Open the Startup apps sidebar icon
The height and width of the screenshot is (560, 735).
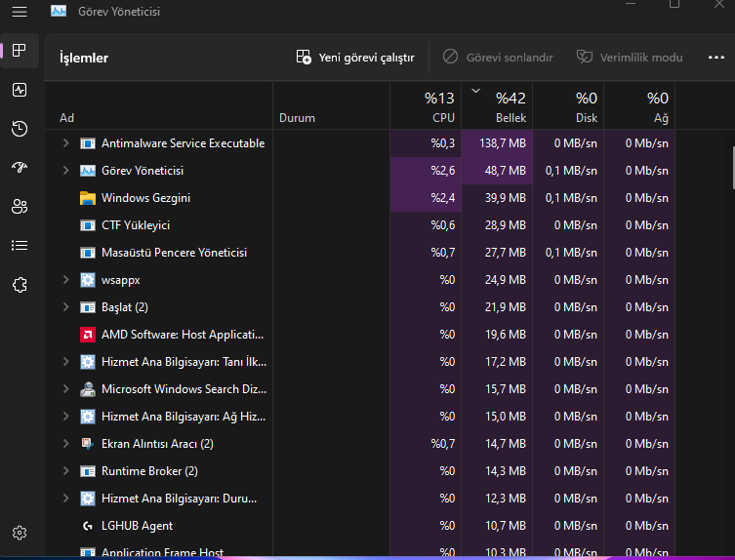[20, 167]
